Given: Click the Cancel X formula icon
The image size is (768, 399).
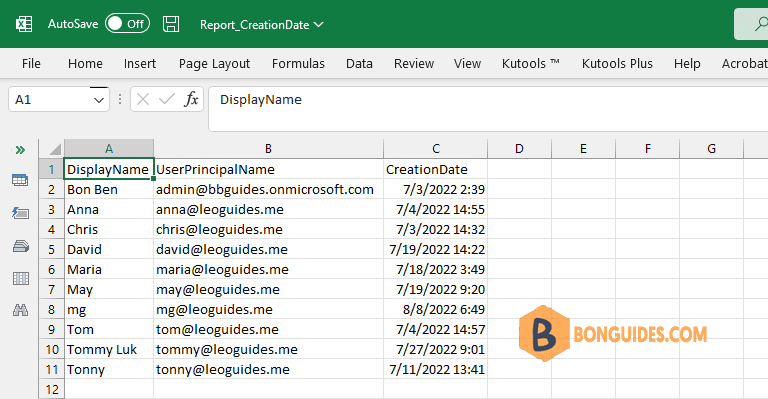Looking at the screenshot, I should 143,99.
